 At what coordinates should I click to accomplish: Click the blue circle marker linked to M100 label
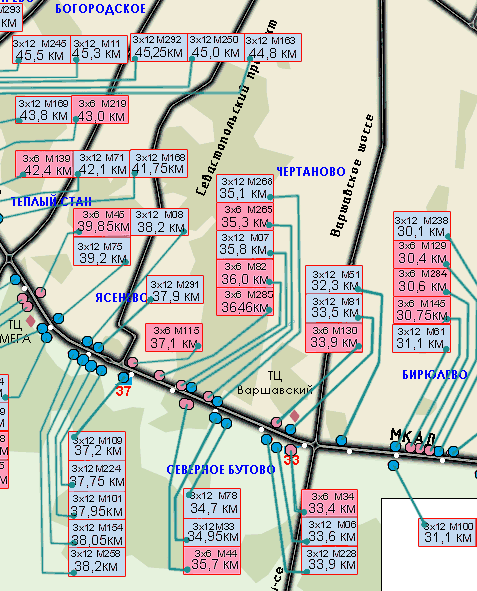click(393, 466)
